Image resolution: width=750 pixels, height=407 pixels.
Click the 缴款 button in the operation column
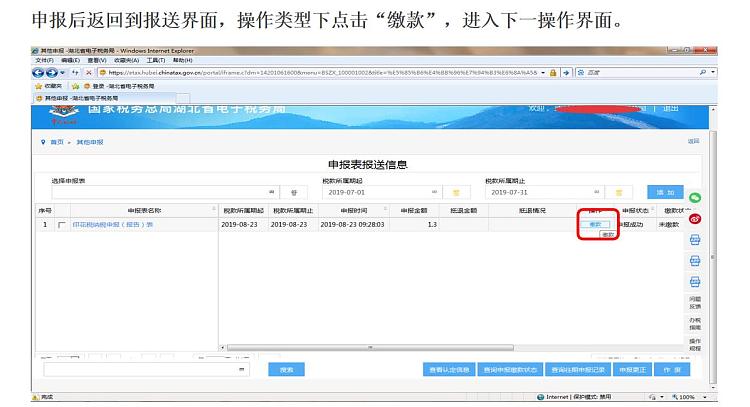tap(596, 224)
